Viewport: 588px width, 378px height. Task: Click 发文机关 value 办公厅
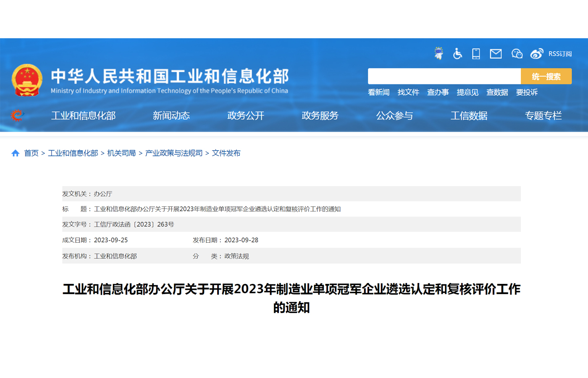coord(103,194)
